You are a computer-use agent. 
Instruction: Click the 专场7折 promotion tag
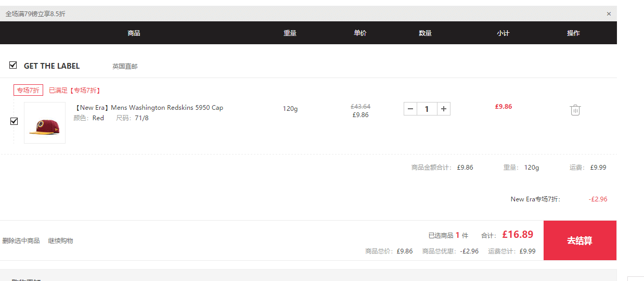click(28, 90)
